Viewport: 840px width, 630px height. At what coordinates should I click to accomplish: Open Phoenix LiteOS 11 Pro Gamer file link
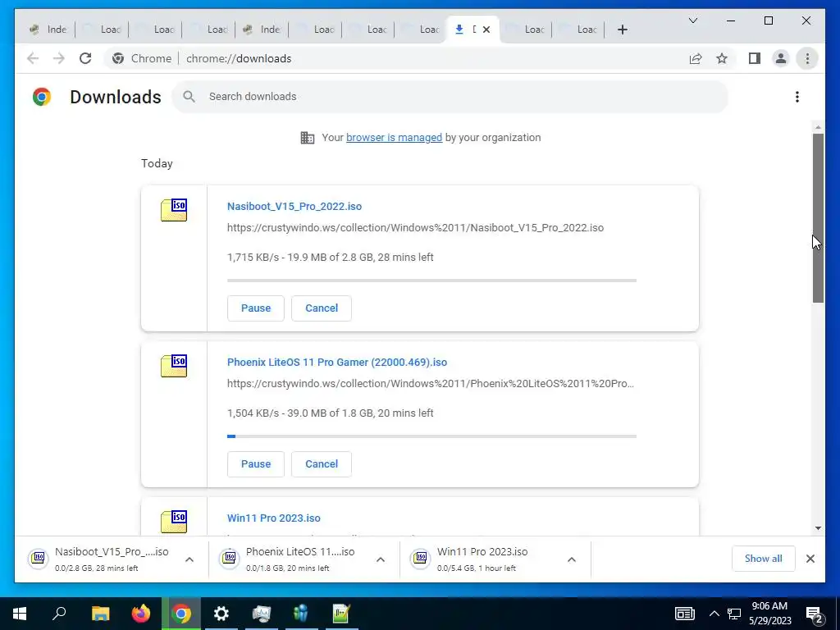tap(337, 362)
